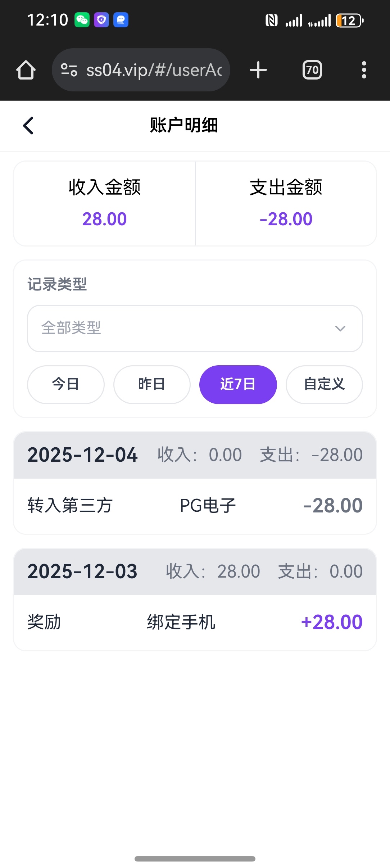This screenshot has height=868, width=390.
Task: Tap the bottom gesture navigation bar
Action: click(x=195, y=859)
